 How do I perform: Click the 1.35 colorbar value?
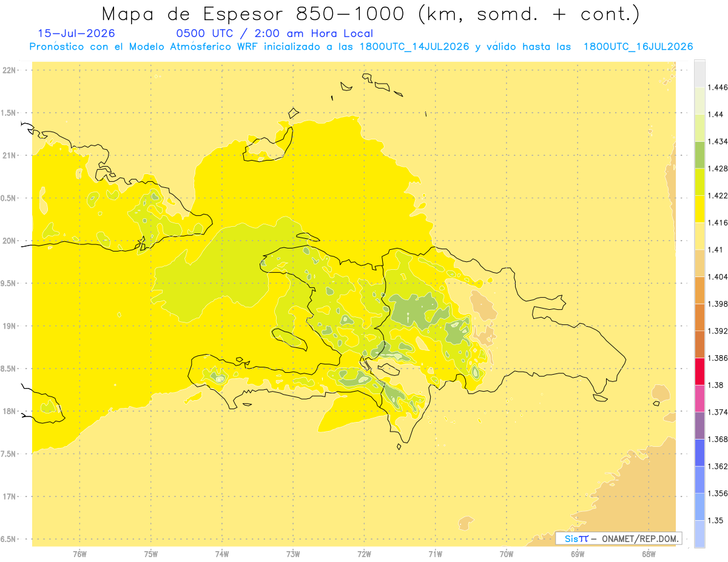pos(716,521)
